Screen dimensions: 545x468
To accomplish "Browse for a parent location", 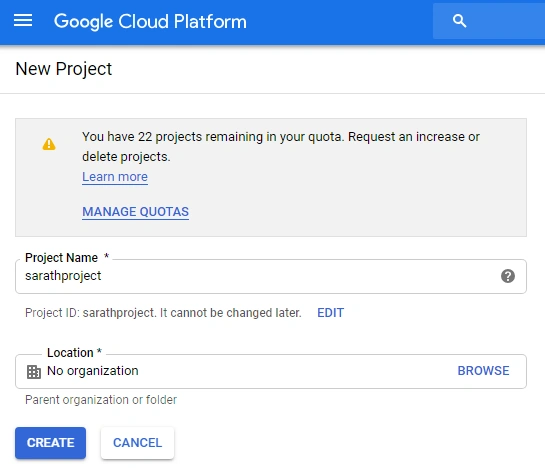I will pos(483,371).
